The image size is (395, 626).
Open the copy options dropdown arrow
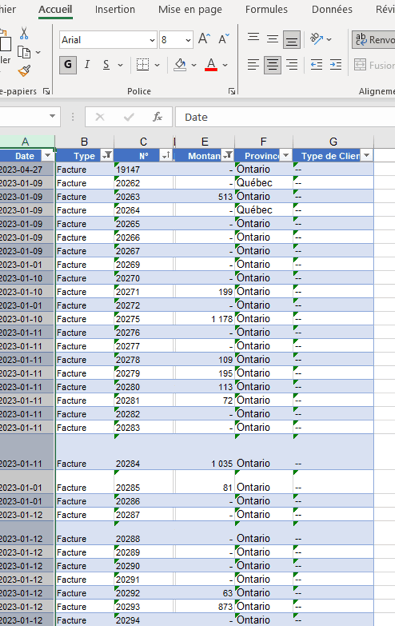[38, 52]
